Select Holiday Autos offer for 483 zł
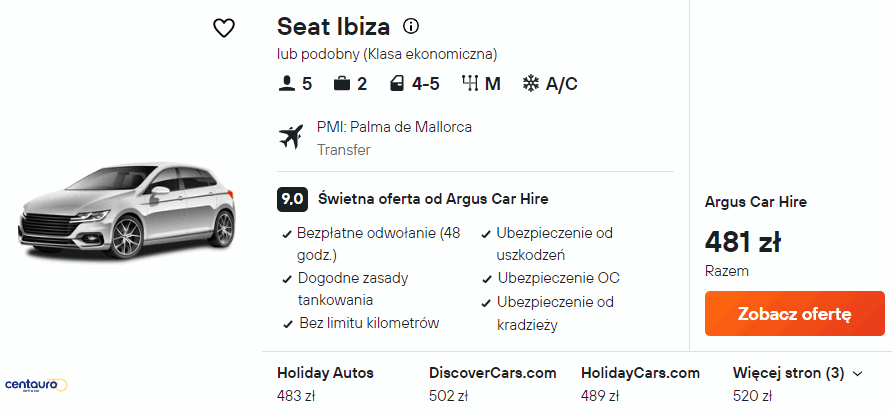Viewport: 892px width, 411px height. coord(325,383)
